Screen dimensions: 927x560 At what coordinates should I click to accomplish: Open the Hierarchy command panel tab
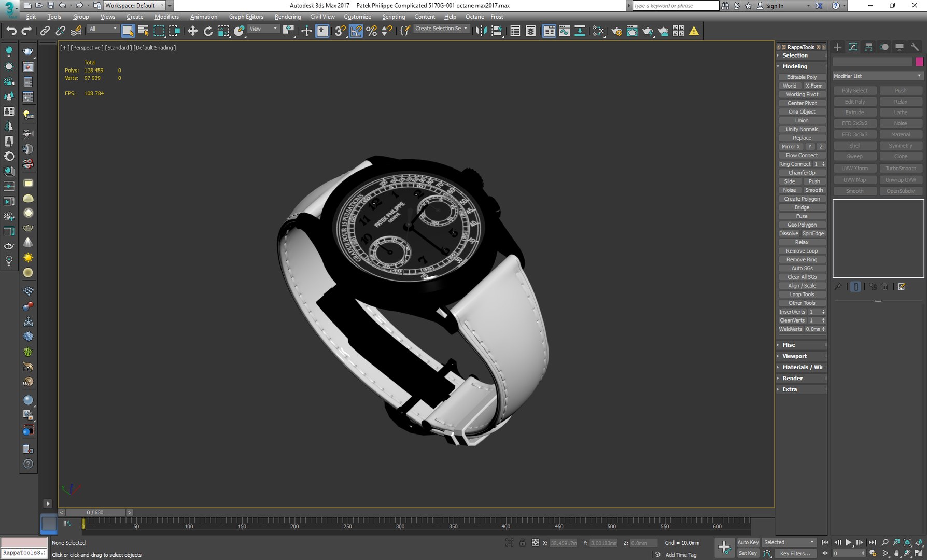(x=869, y=47)
